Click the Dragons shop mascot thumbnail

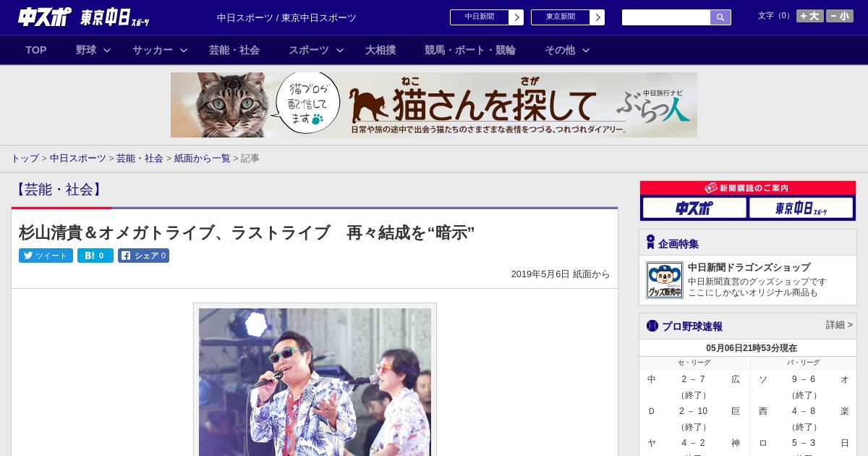665,280
